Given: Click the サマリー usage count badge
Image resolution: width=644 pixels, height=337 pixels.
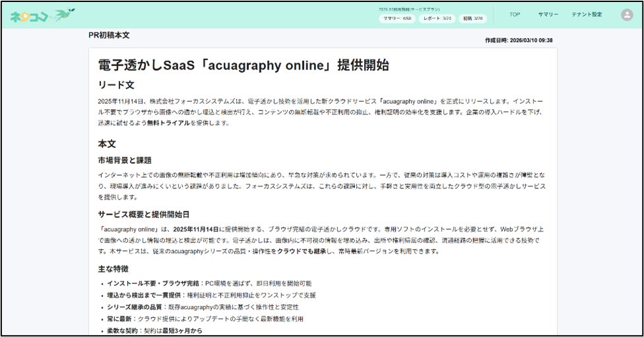Looking at the screenshot, I should [x=397, y=19].
